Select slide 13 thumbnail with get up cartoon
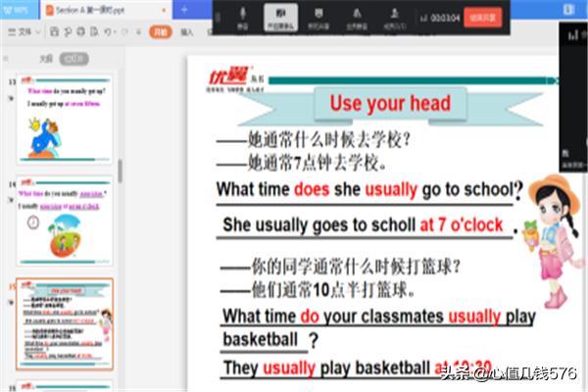The image size is (588, 392). (x=65, y=120)
